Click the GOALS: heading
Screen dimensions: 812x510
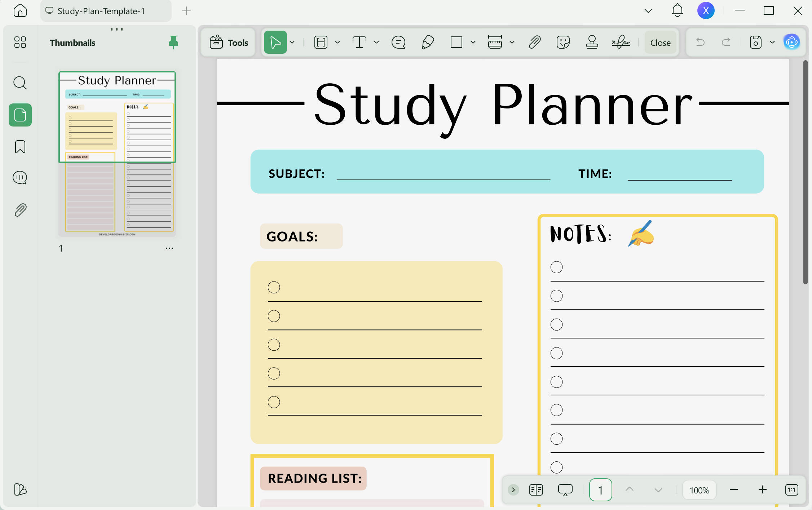[x=292, y=236]
